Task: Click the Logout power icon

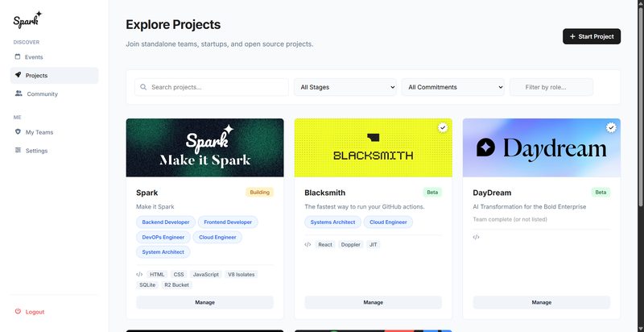Action: (x=19, y=312)
